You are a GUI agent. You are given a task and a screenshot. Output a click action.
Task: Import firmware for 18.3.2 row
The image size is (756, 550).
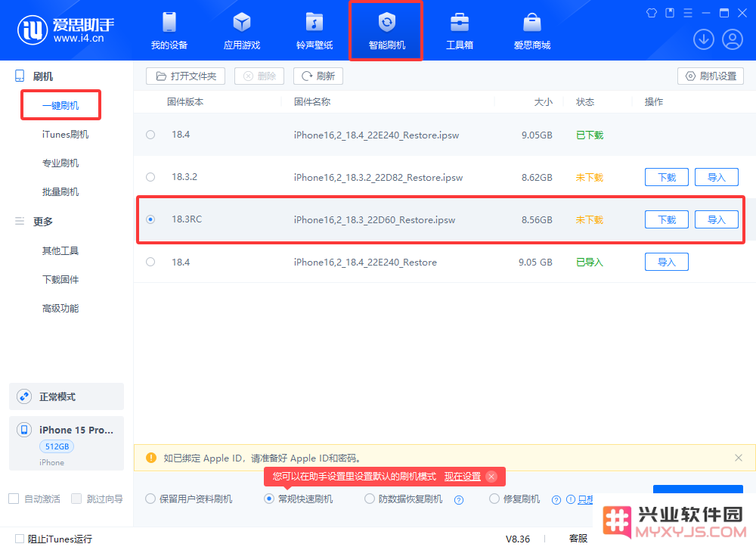coord(717,177)
